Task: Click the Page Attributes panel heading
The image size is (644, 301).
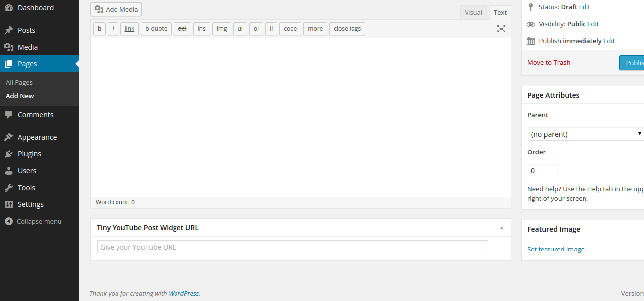Action: pos(553,95)
